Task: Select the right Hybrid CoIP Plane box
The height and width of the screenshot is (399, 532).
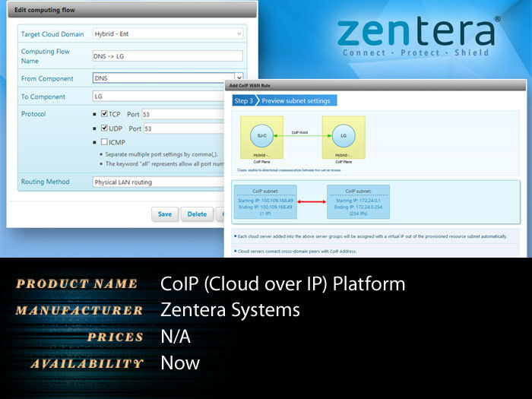Action: click(344, 138)
